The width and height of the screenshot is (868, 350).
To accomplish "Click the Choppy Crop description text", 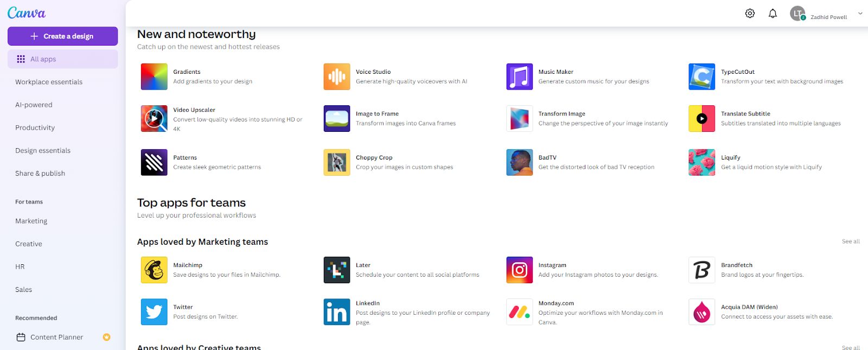I will [404, 167].
